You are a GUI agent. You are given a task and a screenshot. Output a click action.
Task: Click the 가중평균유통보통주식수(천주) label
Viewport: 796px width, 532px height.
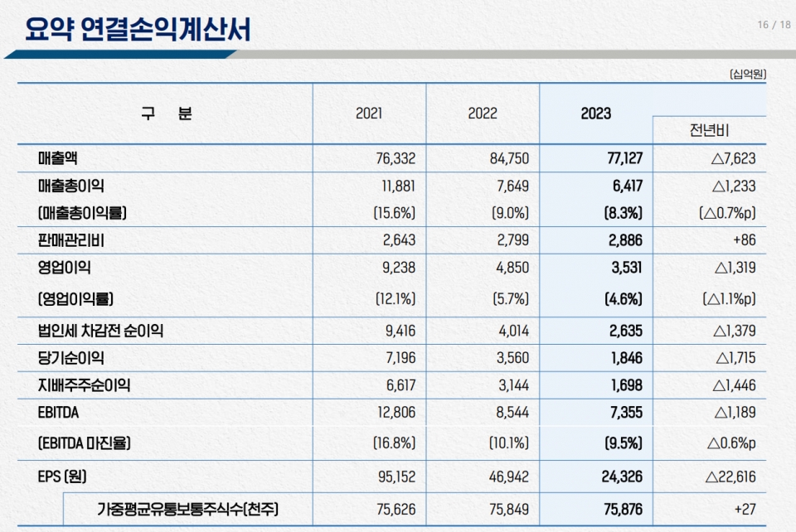coord(187,509)
